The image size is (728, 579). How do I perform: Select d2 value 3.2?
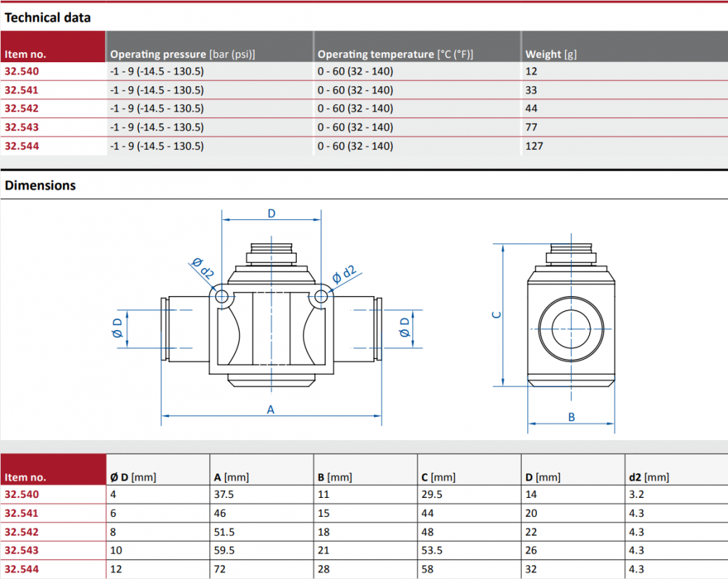coord(637,494)
